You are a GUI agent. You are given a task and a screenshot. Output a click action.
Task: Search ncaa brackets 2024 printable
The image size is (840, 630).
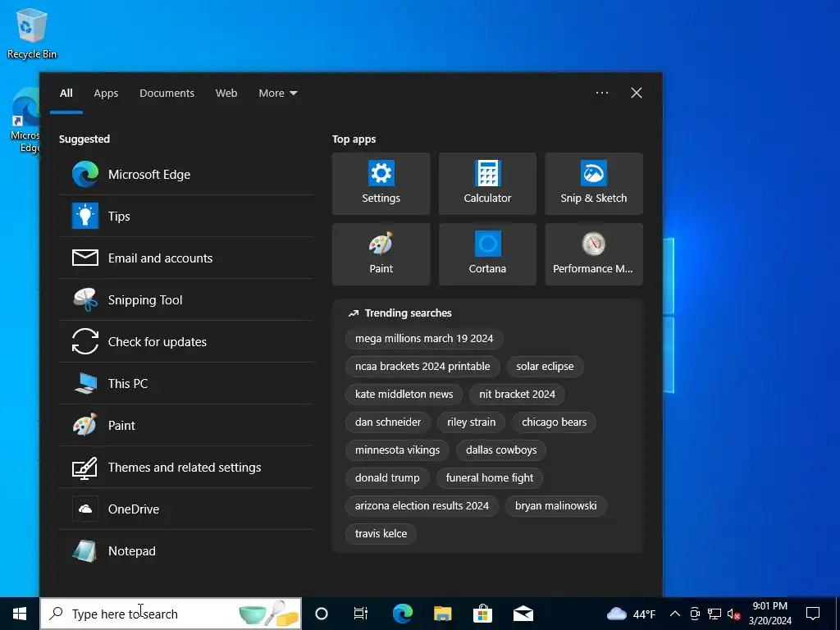tap(422, 367)
